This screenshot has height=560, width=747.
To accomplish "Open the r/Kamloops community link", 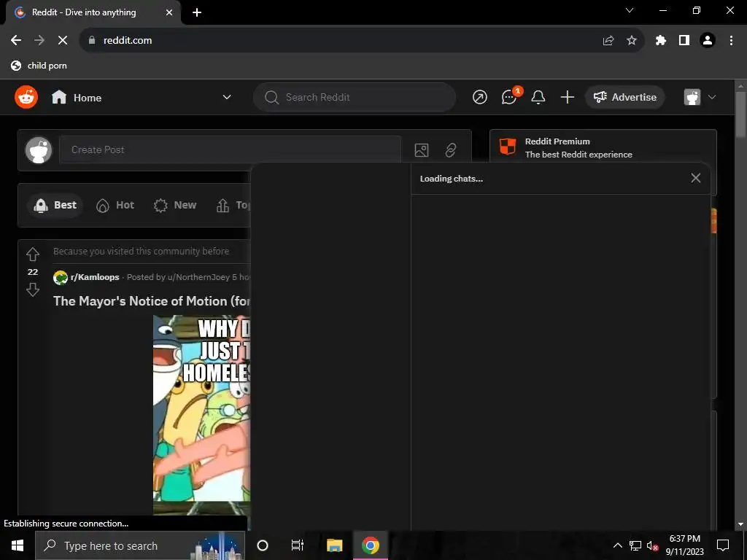I will point(95,277).
